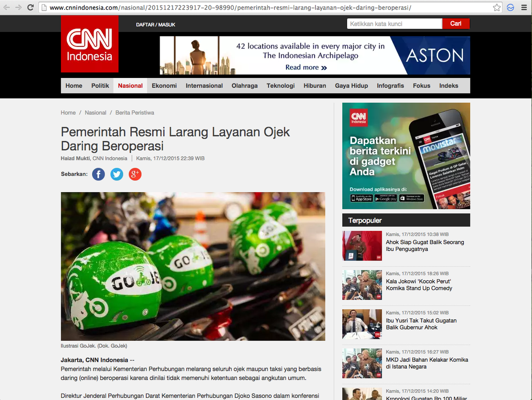This screenshot has height=400, width=532.
Task: Open 'MKD Jadi Bahan Kelakar Komika' story
Action: (427, 363)
